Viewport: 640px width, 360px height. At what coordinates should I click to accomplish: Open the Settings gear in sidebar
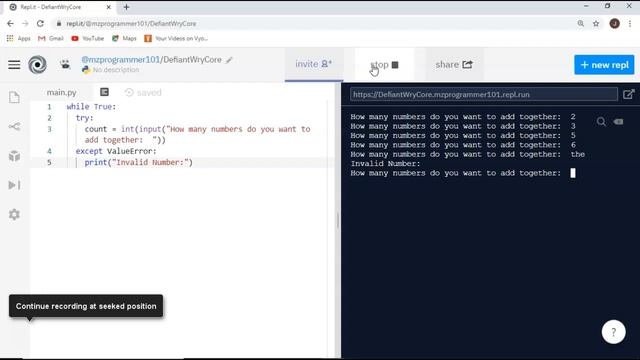pos(14,214)
